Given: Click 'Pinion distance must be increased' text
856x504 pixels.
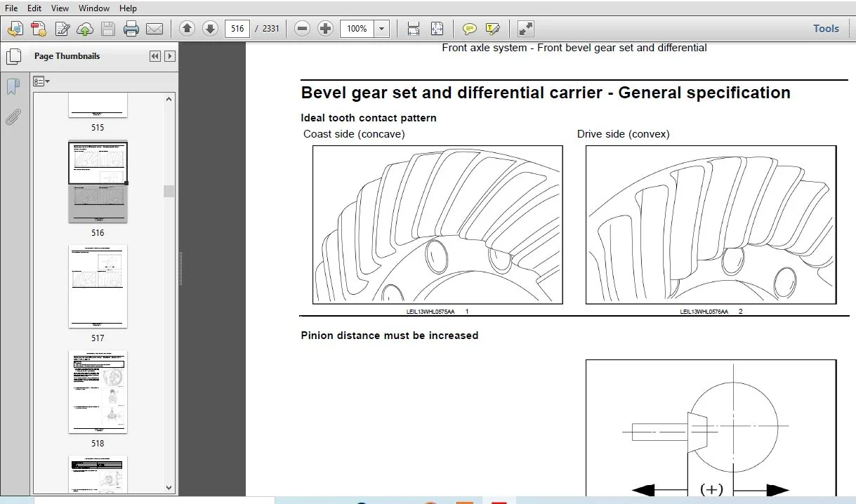Looking at the screenshot, I should click(x=390, y=336).
